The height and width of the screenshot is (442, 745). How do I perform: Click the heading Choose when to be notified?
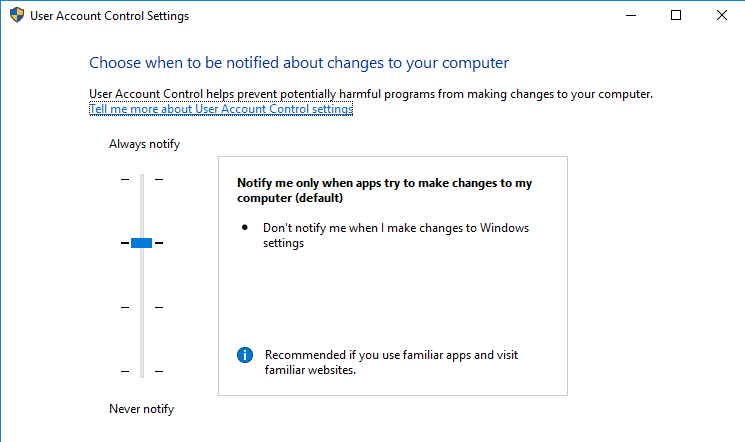299,63
